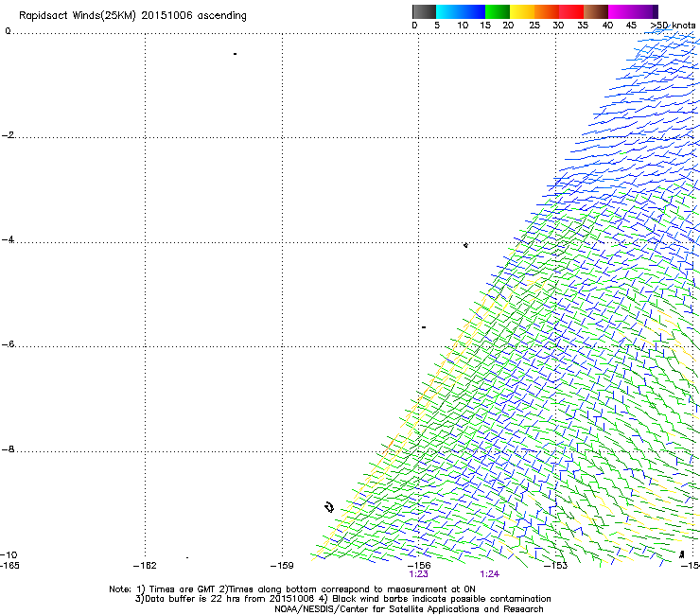Click the "35" label under the color bar
This screenshot has height=615, width=700.
(583, 26)
